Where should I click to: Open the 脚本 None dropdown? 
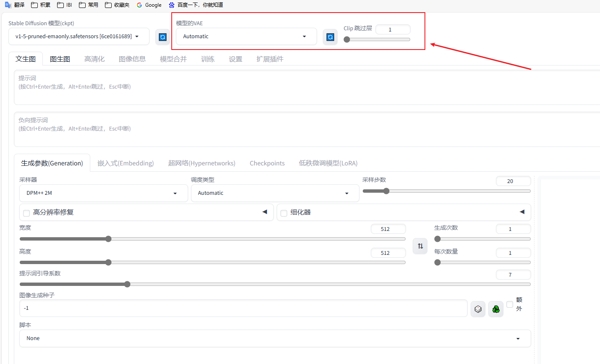point(275,338)
